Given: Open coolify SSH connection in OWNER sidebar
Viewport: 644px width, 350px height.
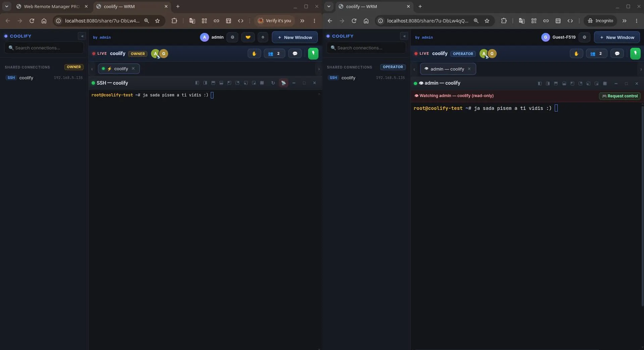Looking at the screenshot, I should click(44, 78).
